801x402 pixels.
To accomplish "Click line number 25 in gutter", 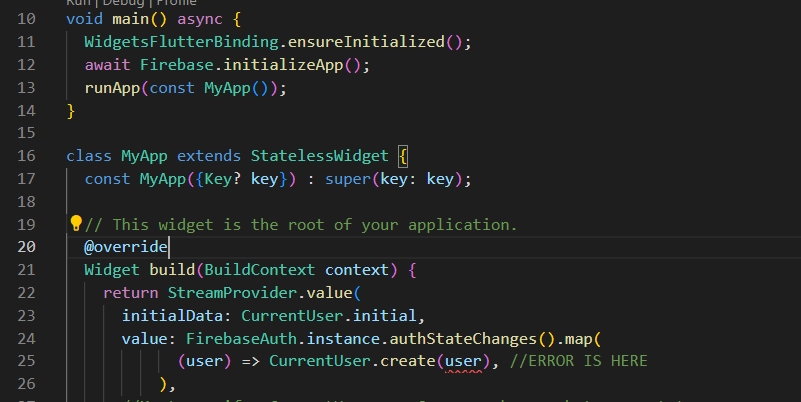I will [x=27, y=361].
